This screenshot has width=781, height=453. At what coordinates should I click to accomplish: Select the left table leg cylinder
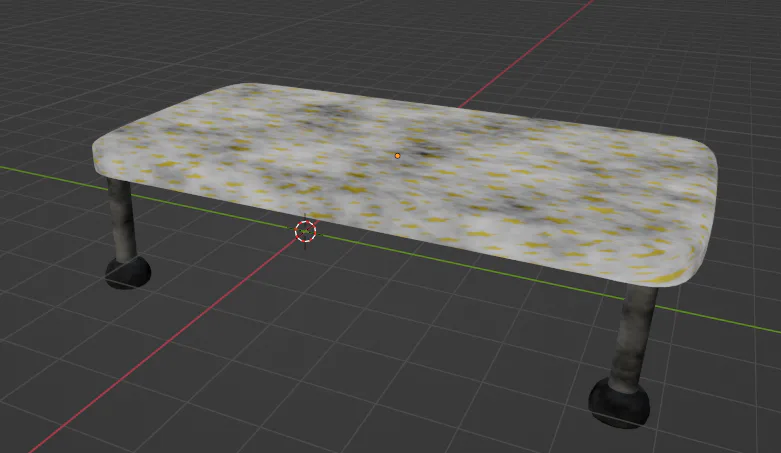[x=123, y=219]
